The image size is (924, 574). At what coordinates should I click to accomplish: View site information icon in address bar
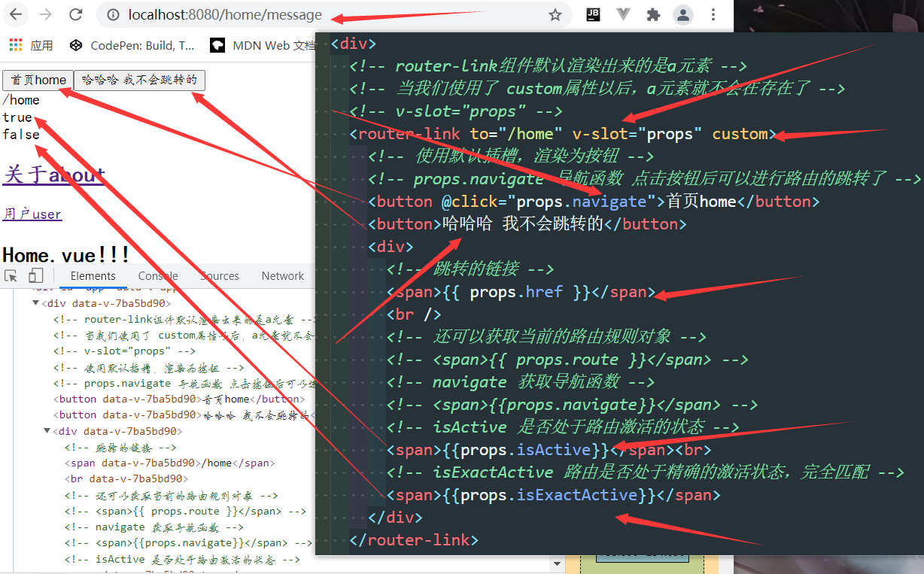113,14
